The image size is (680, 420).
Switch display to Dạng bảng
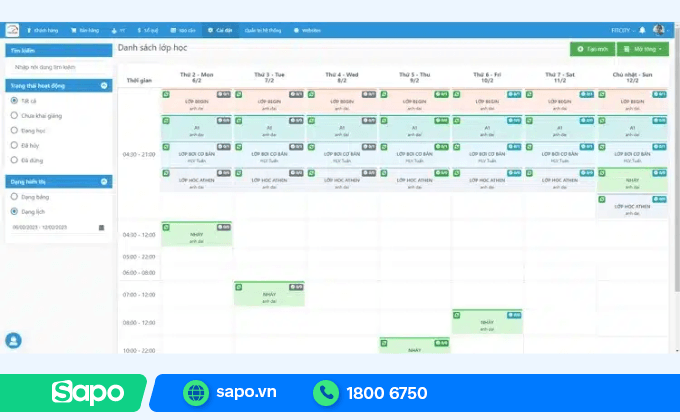click(x=14, y=197)
